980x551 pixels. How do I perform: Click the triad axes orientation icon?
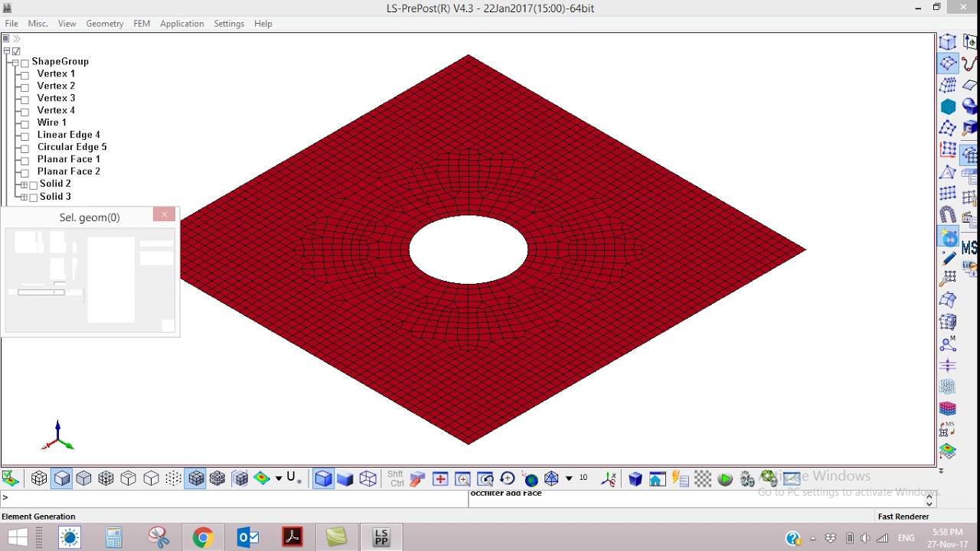(609, 479)
